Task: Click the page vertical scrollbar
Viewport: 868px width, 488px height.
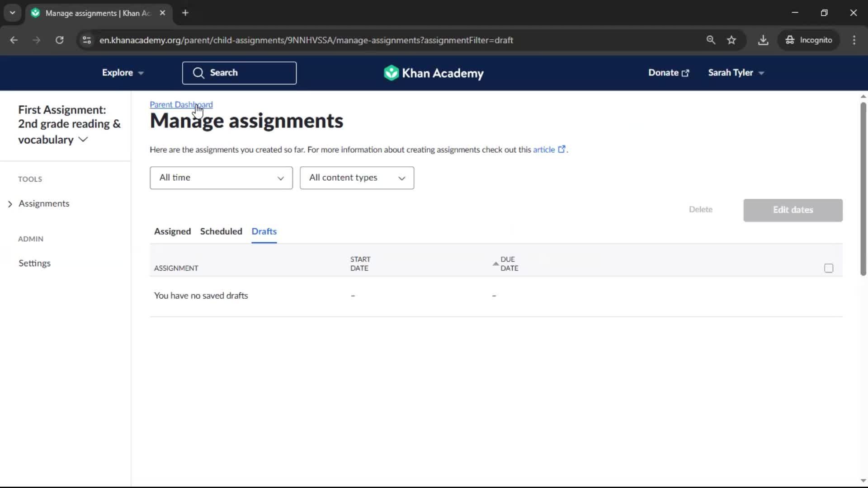Action: point(863,189)
